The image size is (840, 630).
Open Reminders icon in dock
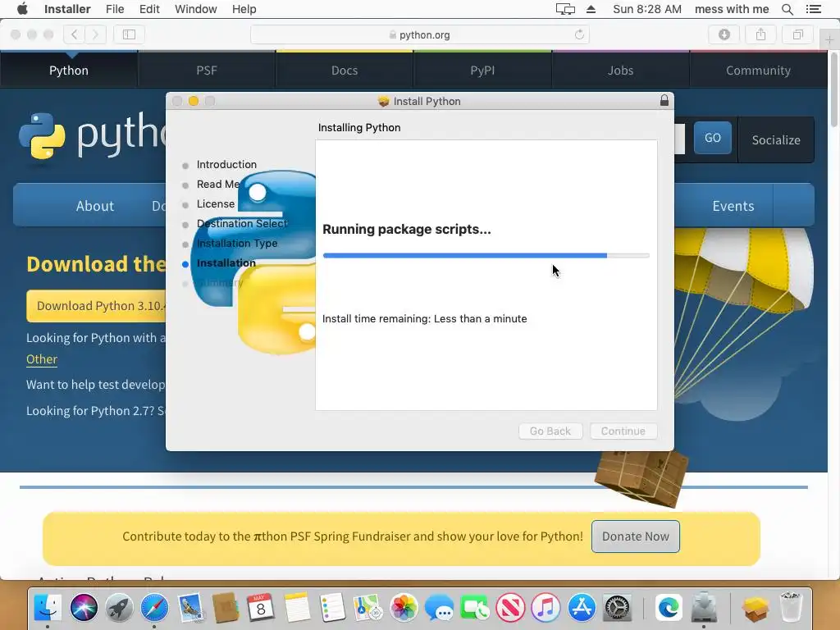(332, 608)
